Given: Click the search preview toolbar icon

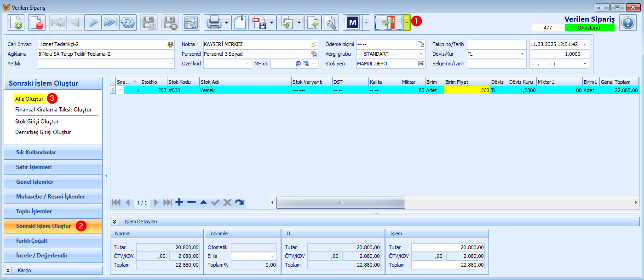Looking at the screenshot, I should [191, 22].
